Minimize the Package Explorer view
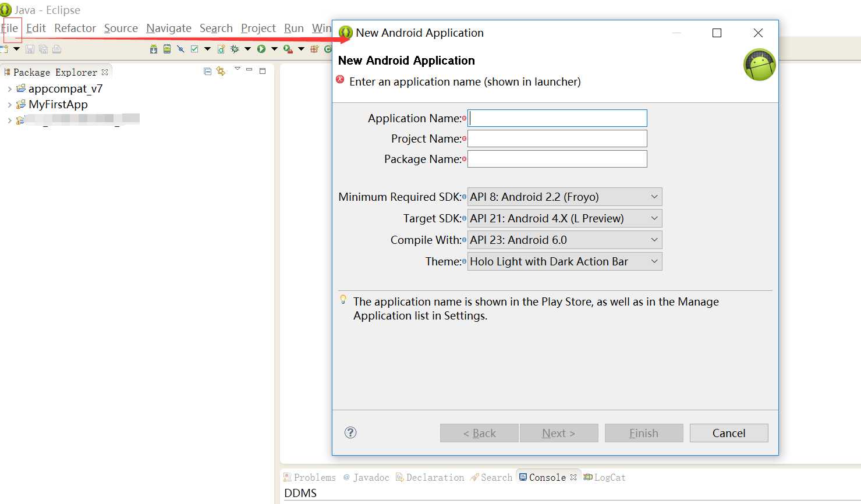The width and height of the screenshot is (861, 504). click(249, 70)
